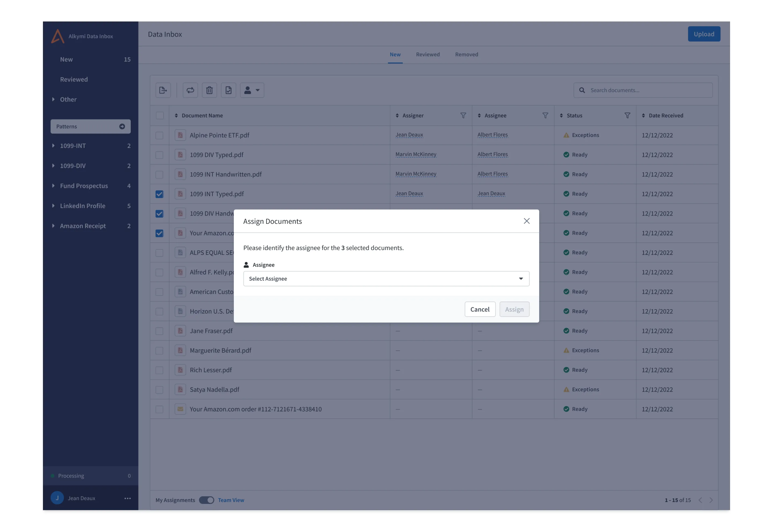The image size is (773, 532).
Task: Check the Satya Nadella.pdf checkbox
Action: (159, 390)
